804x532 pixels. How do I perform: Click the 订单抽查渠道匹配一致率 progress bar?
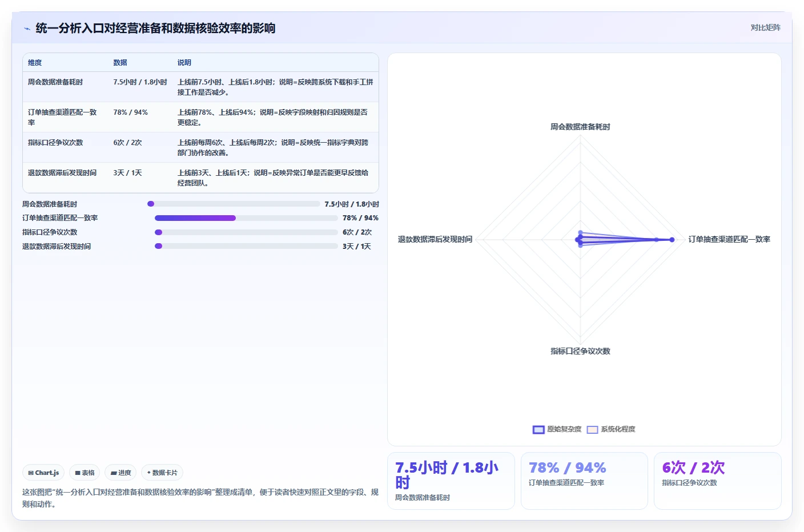click(247, 218)
